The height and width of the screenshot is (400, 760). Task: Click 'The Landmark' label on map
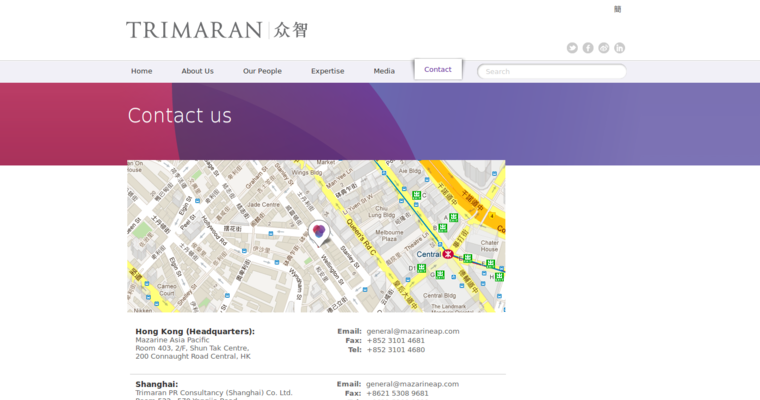pyautogui.click(x=448, y=306)
